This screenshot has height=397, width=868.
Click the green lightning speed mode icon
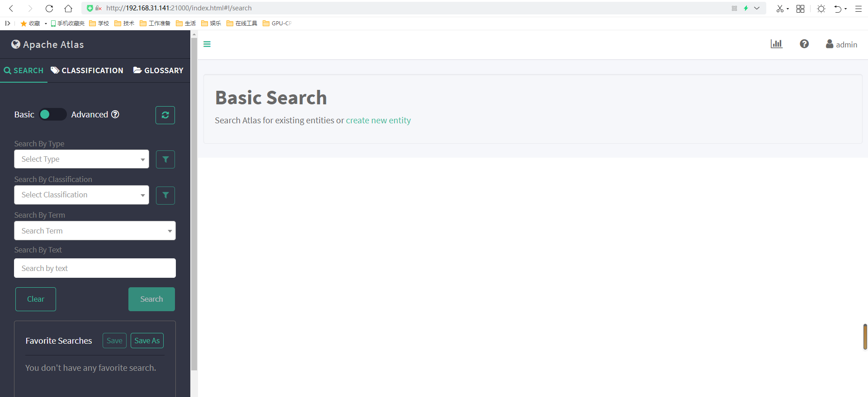click(x=746, y=8)
